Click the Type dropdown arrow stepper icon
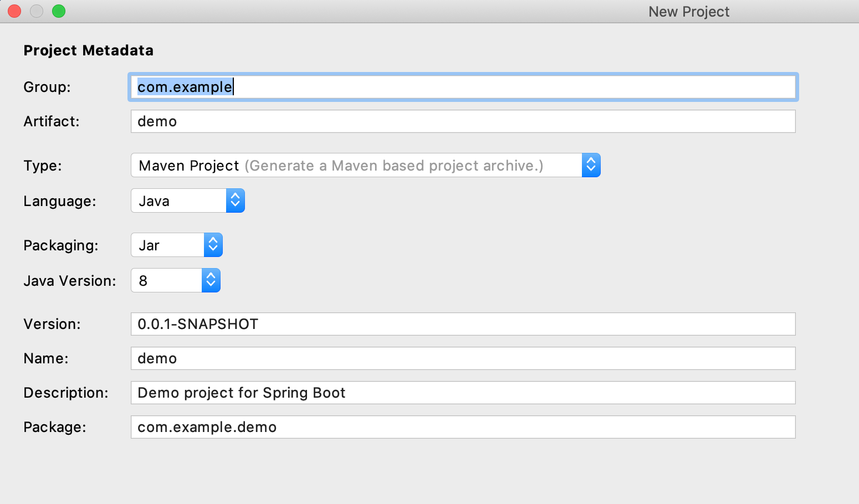Screen dimensions: 859x504 pyautogui.click(x=591, y=166)
